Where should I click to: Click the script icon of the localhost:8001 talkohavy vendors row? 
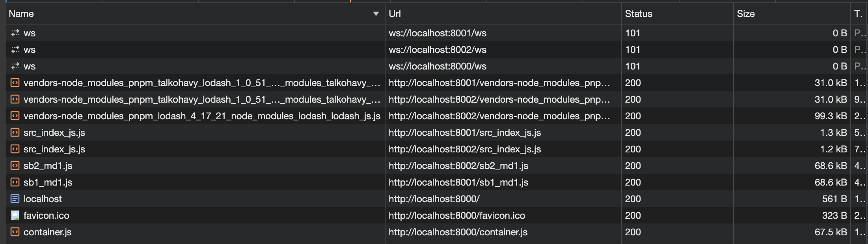(x=15, y=83)
